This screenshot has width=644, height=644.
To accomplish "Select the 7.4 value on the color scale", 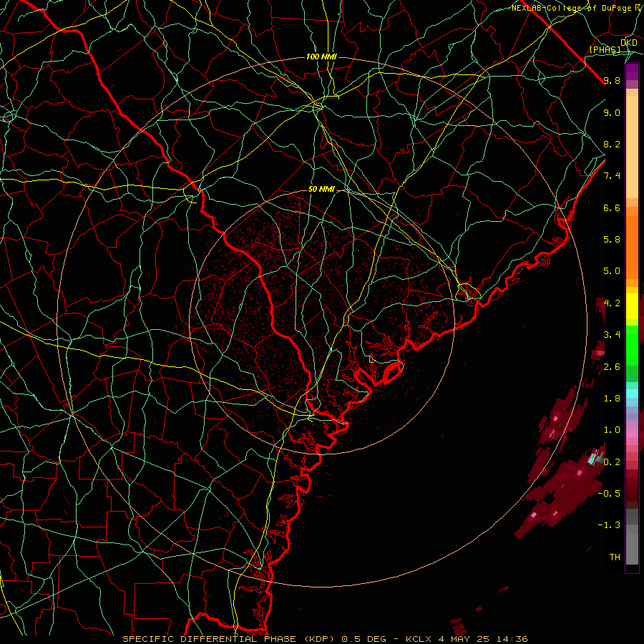I will (x=612, y=176).
